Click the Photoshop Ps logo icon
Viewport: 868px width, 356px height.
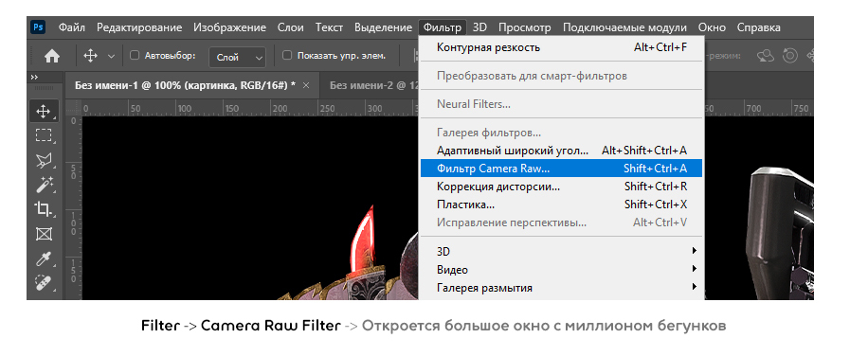click(x=39, y=27)
